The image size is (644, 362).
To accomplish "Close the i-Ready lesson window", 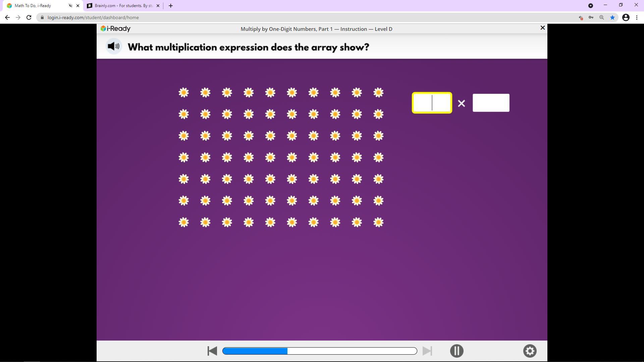I will [542, 28].
